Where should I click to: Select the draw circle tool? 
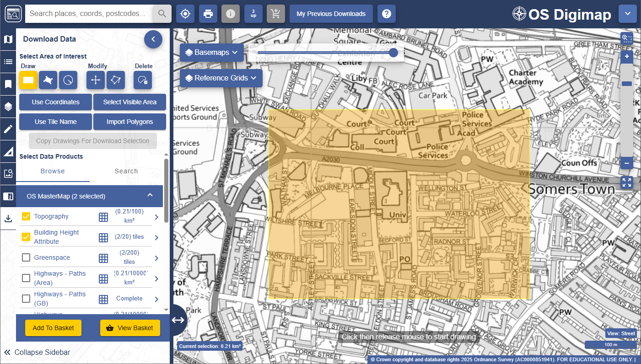click(68, 80)
